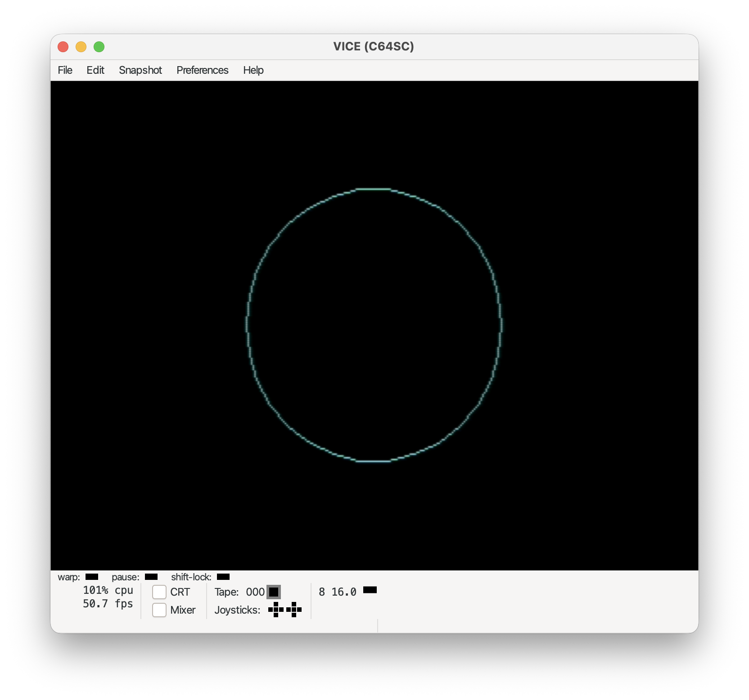Click the drive 8 activity LED
This screenshot has height=700, width=749.
point(370,590)
